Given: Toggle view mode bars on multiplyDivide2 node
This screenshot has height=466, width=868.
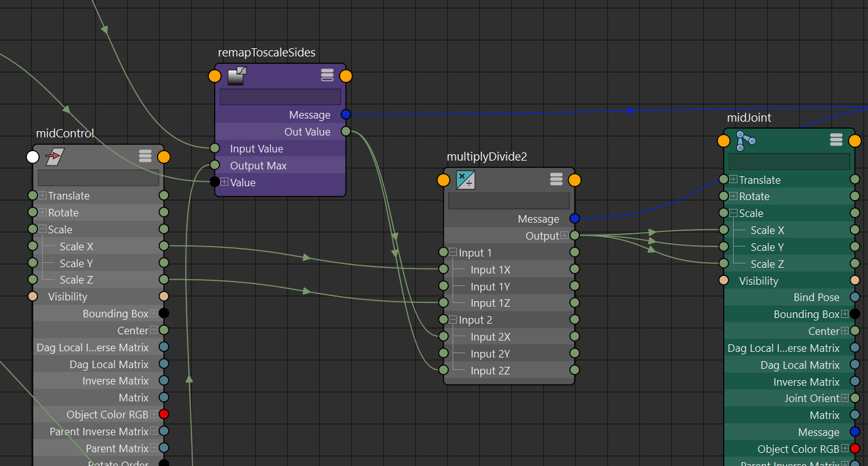Looking at the screenshot, I should pos(556,180).
